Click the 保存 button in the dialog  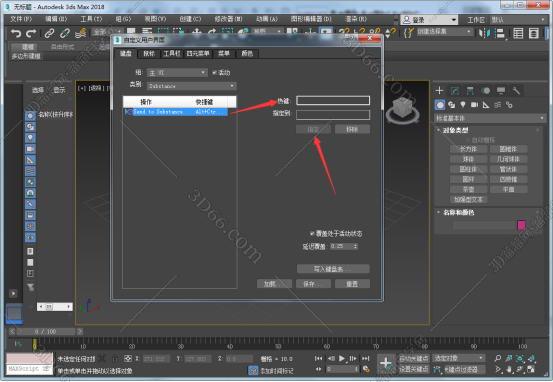click(x=313, y=284)
